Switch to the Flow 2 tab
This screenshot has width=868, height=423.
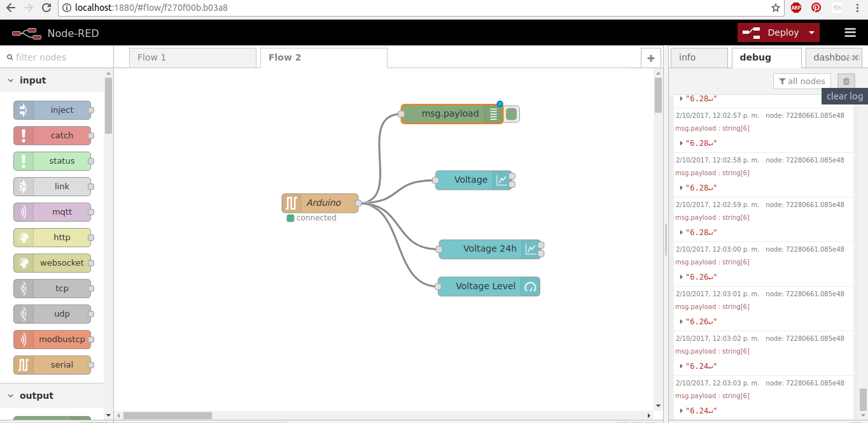pos(323,57)
